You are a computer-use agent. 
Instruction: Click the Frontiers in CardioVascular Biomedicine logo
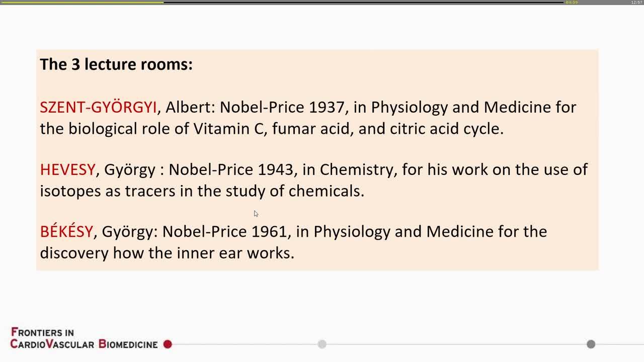[x=84, y=338]
